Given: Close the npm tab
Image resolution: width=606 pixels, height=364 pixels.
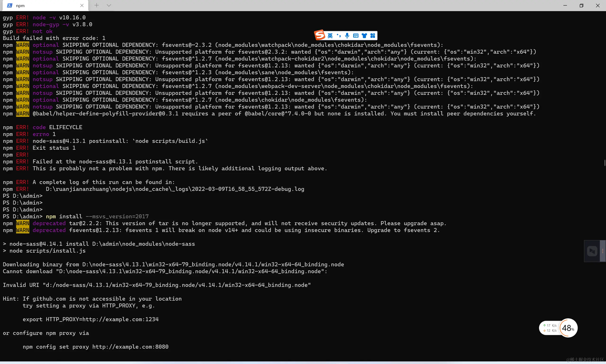Looking at the screenshot, I should (x=82, y=5).
